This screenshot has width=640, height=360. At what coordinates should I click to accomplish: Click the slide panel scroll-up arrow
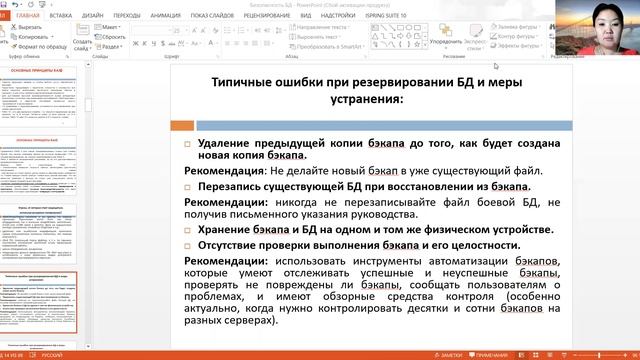coord(88,65)
